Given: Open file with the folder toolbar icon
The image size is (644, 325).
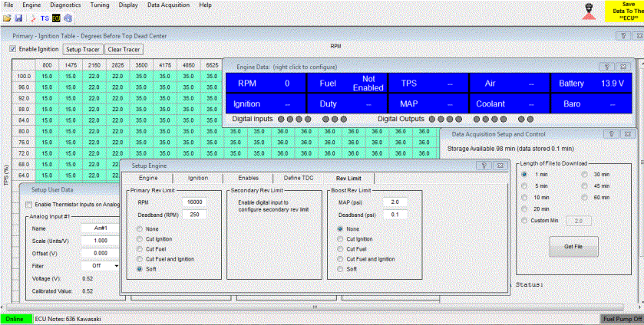Looking at the screenshot, I should click(x=7, y=18).
